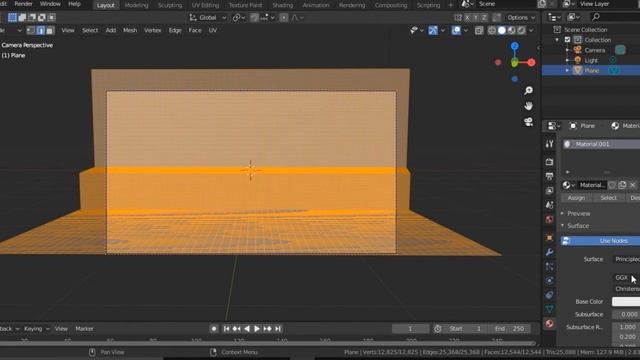
Task: Click the pan hand viewport gizmo
Action: 529,106
